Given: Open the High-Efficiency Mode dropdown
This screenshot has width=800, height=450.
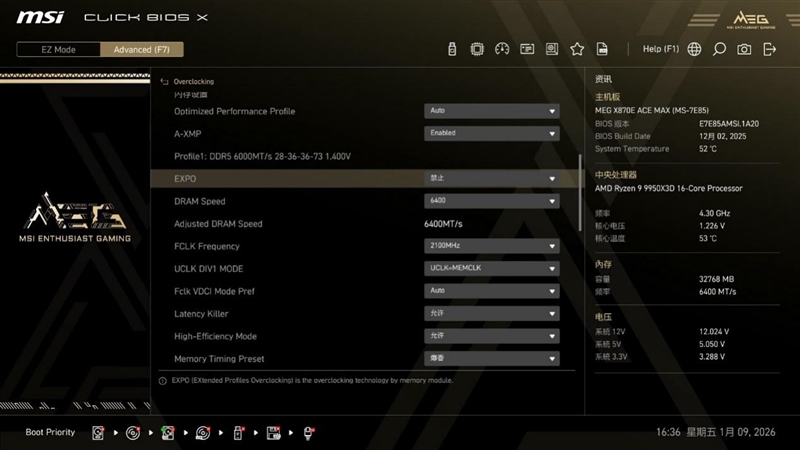Looking at the screenshot, I should [491, 336].
